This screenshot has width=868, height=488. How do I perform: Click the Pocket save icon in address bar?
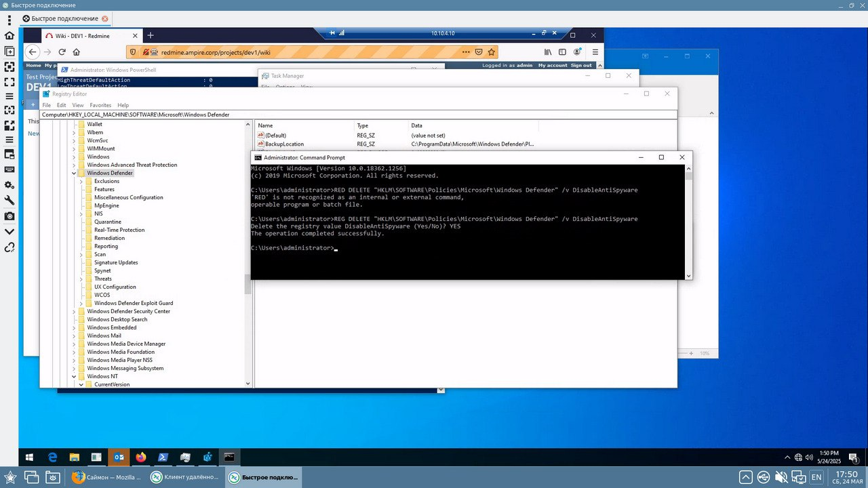tap(479, 52)
